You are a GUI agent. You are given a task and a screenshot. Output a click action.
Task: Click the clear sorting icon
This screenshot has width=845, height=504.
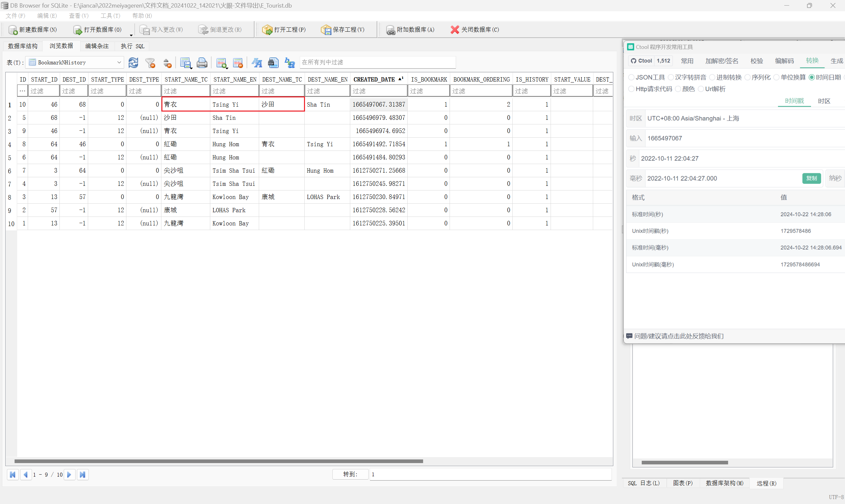[167, 63]
